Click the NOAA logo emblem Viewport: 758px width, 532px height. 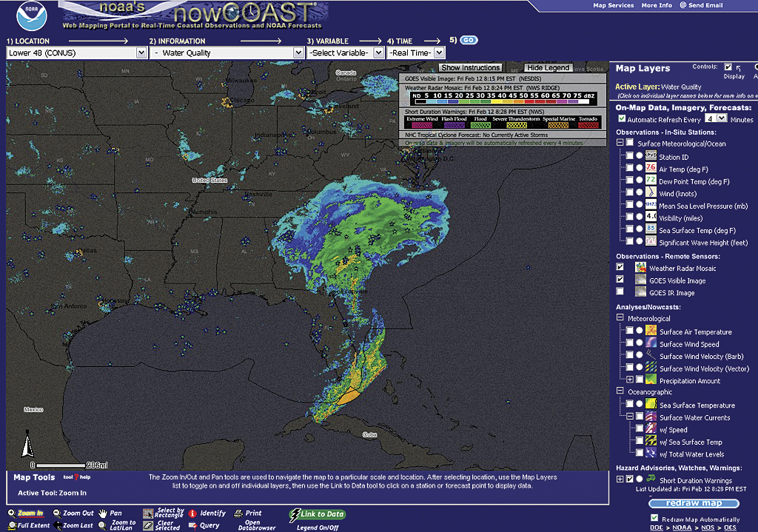(31, 16)
